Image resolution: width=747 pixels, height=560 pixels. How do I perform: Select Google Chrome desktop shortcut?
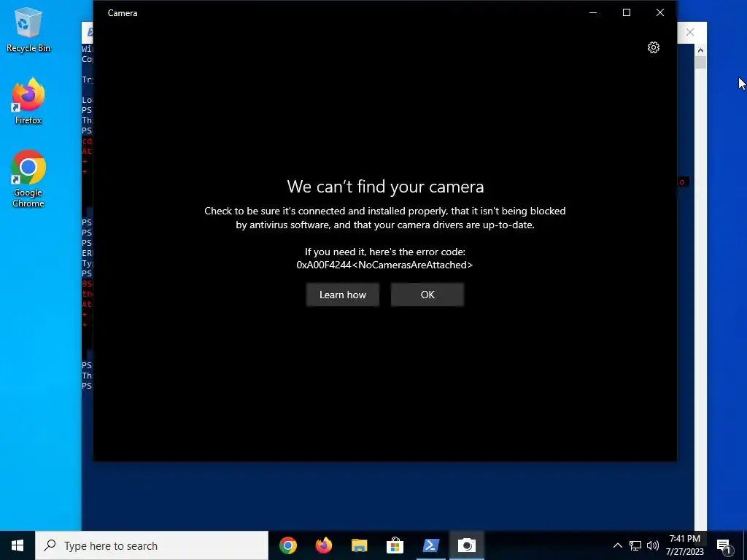coord(28,179)
